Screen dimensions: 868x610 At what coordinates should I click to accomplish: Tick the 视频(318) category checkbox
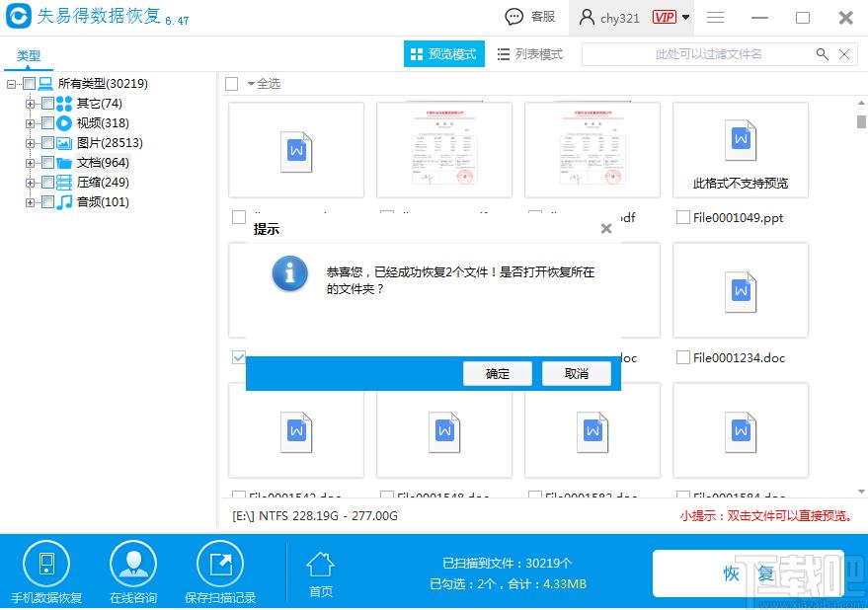46,123
